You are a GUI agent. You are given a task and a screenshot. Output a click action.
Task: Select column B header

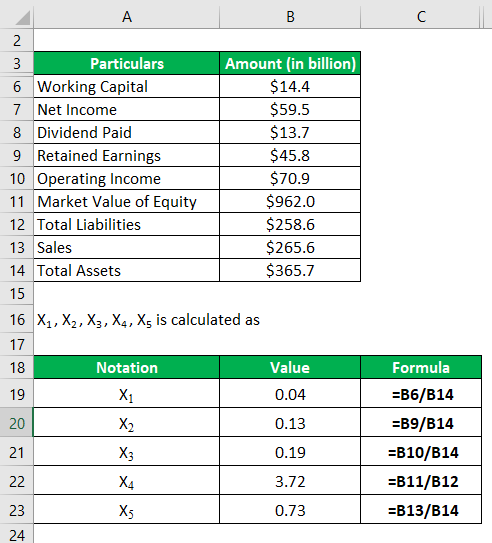(x=290, y=16)
